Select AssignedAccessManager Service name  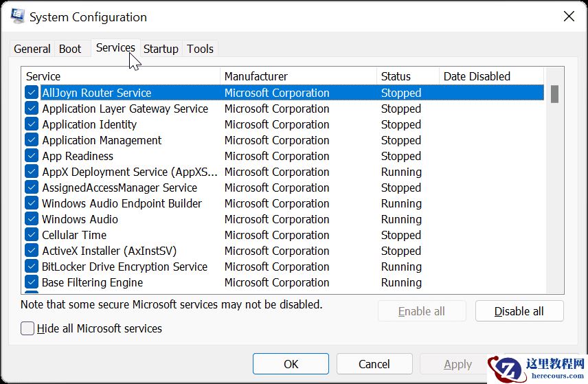tap(120, 187)
